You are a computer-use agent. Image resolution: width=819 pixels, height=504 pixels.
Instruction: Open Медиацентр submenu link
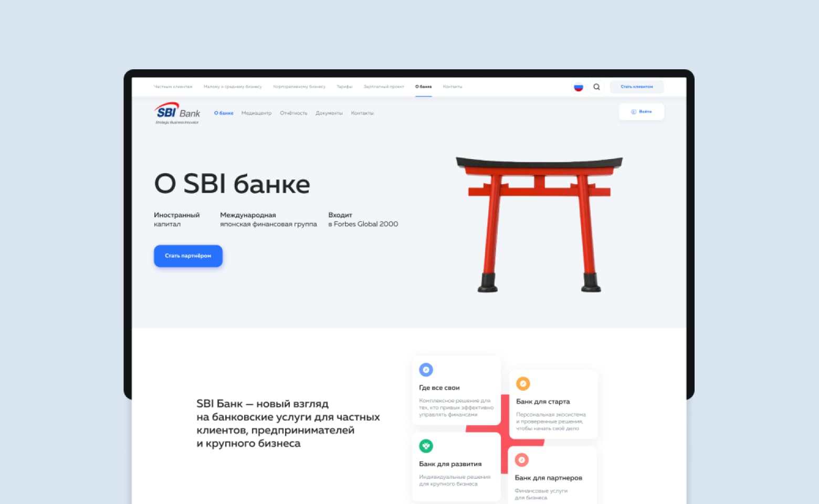(x=256, y=113)
